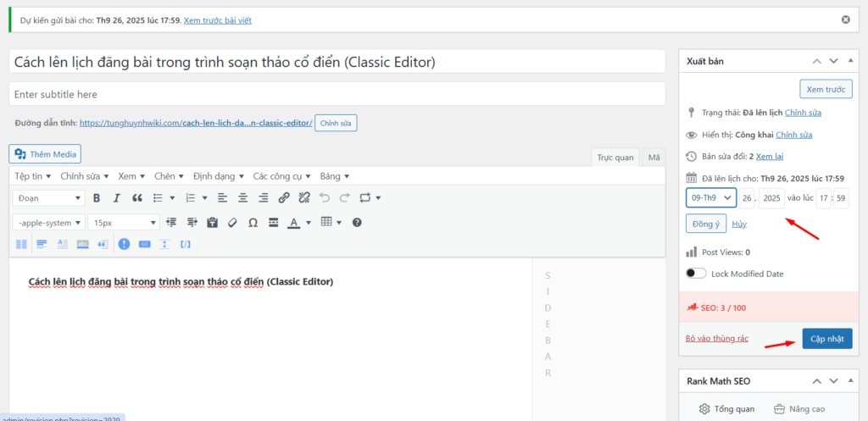The height and width of the screenshot is (421, 868).
Task: Open the Các công cụ menu
Action: (281, 176)
